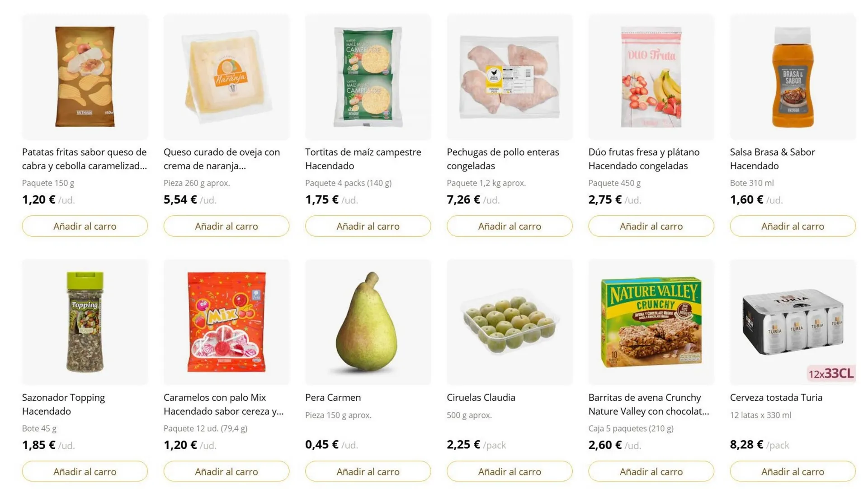This screenshot has width=868, height=489.
Task: Add Pera Carmen to the cart
Action: [368, 472]
